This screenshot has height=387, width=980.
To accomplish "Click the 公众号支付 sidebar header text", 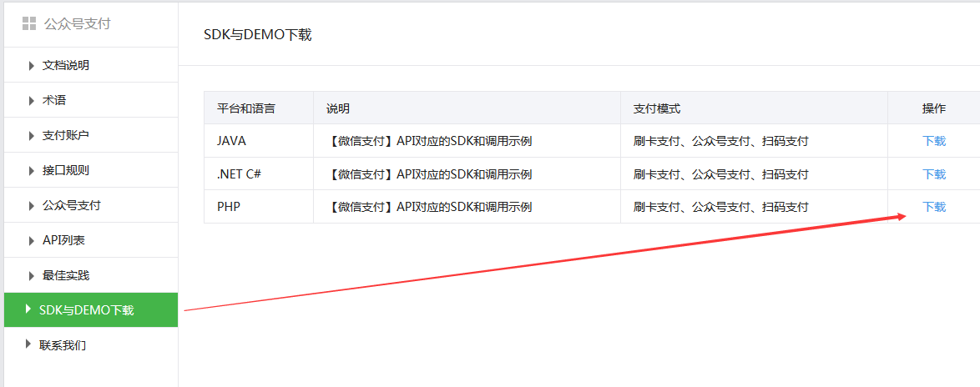I will tap(77, 24).
